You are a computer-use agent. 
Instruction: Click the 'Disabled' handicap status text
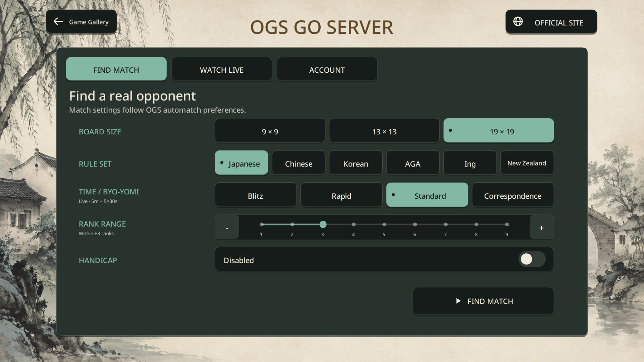[239, 260]
